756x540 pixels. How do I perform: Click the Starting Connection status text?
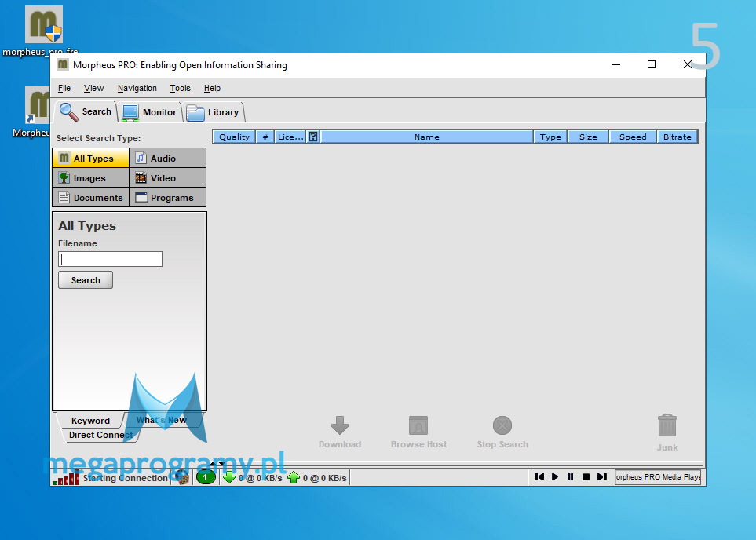[125, 478]
